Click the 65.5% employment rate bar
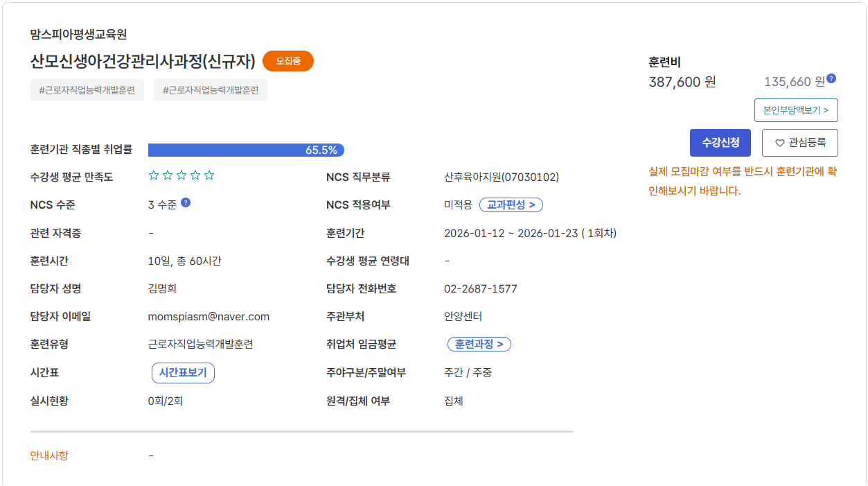Viewport: 868px width, 486px height. [246, 150]
